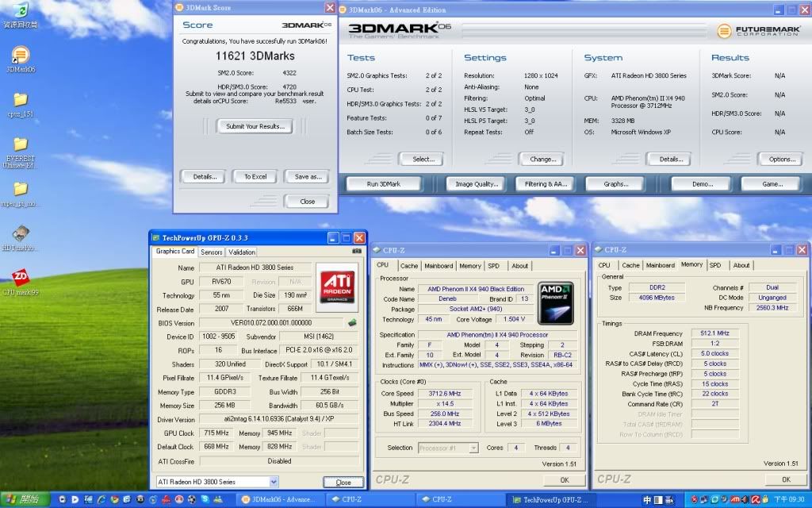Click Details in the 3DMark Score window
812x508 pixels.
pos(205,177)
